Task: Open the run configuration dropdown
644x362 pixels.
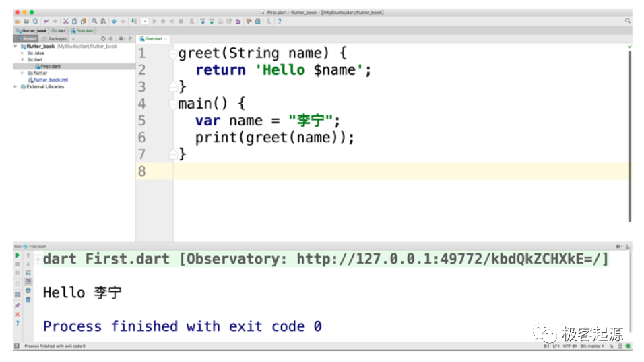Action: (x=145, y=22)
